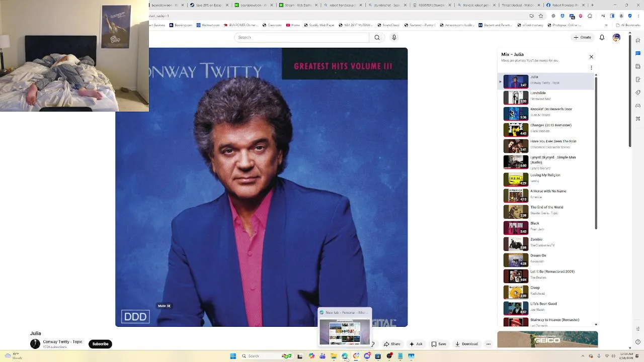Screen dimensions: 644x362
Task: Click the Create button
Action: (583, 37)
